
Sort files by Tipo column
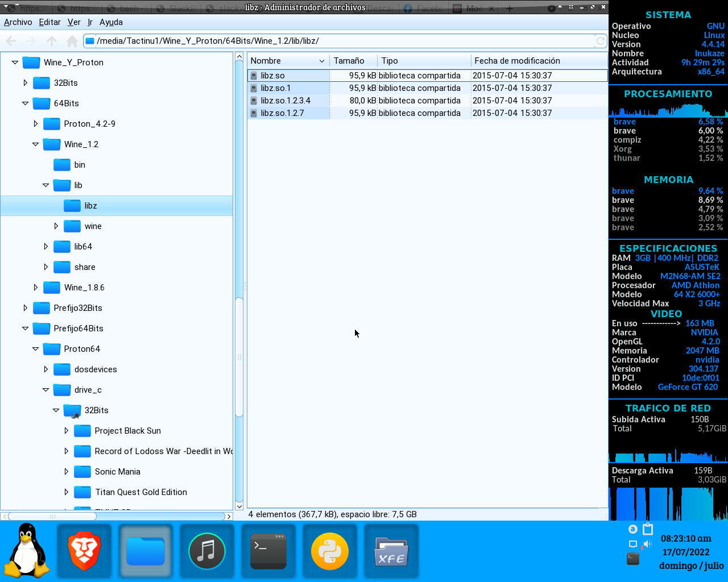(424, 61)
